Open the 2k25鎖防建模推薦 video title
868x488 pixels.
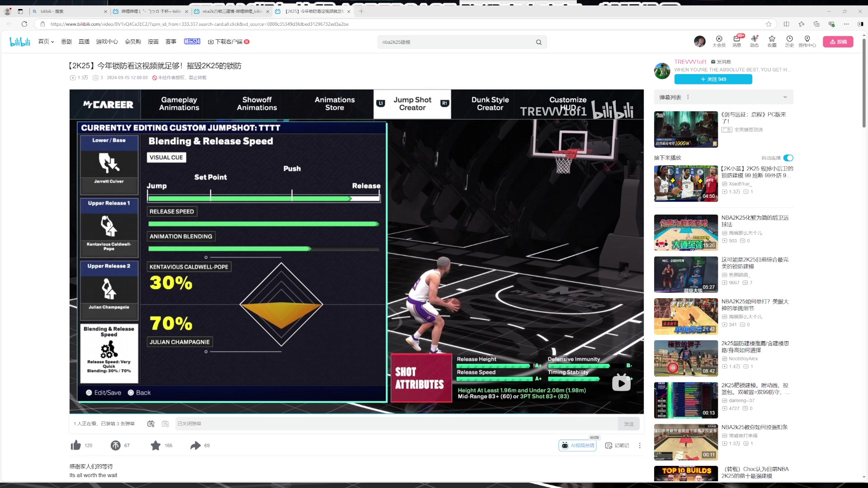(x=755, y=347)
